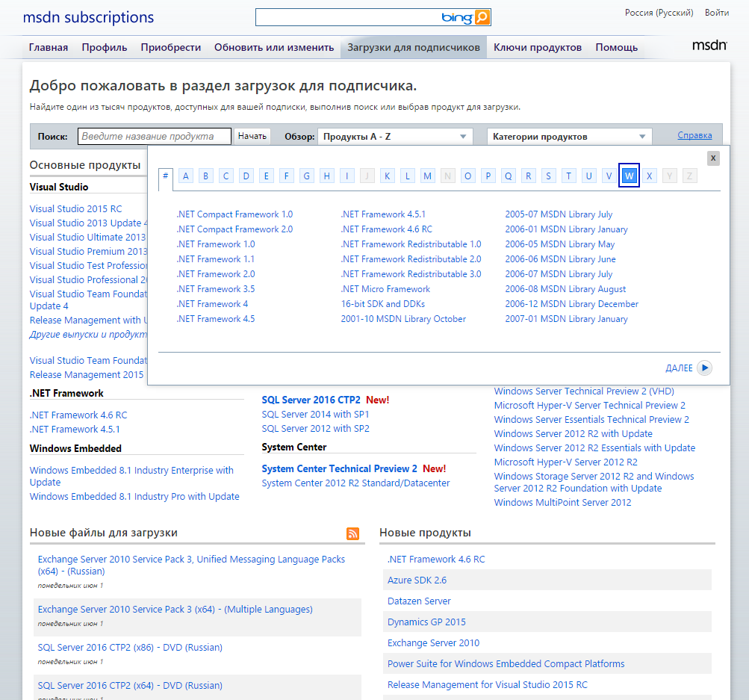Screen dimensions: 749x700
Task: Open Exchange Server 2010 Service Pack 3 (x64) Multiple Languages
Action: coord(175,609)
